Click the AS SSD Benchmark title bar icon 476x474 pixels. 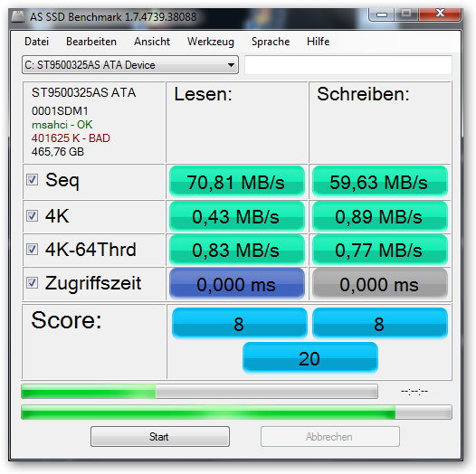point(18,16)
